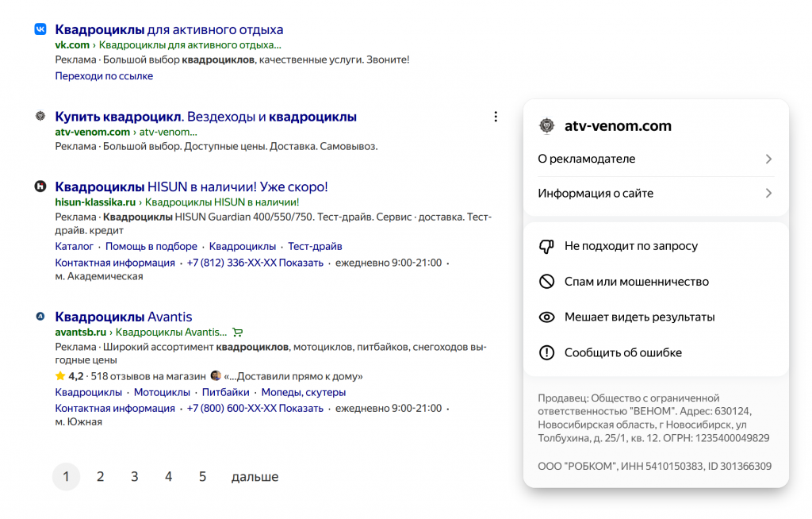Click the «Переходи по ссылке» link
812x519 pixels.
(104, 75)
